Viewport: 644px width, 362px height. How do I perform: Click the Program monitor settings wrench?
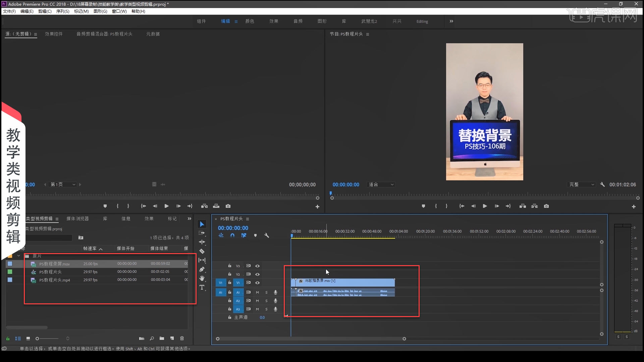[602, 184]
